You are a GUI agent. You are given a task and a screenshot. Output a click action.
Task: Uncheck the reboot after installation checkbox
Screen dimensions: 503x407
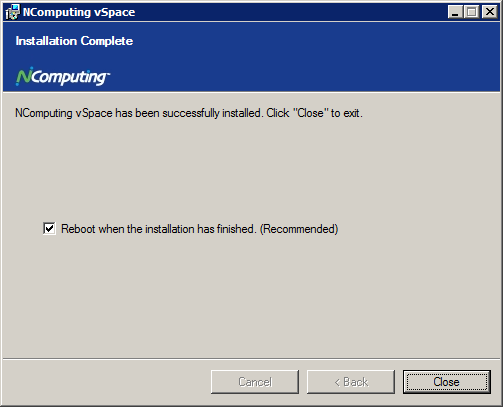(49, 229)
